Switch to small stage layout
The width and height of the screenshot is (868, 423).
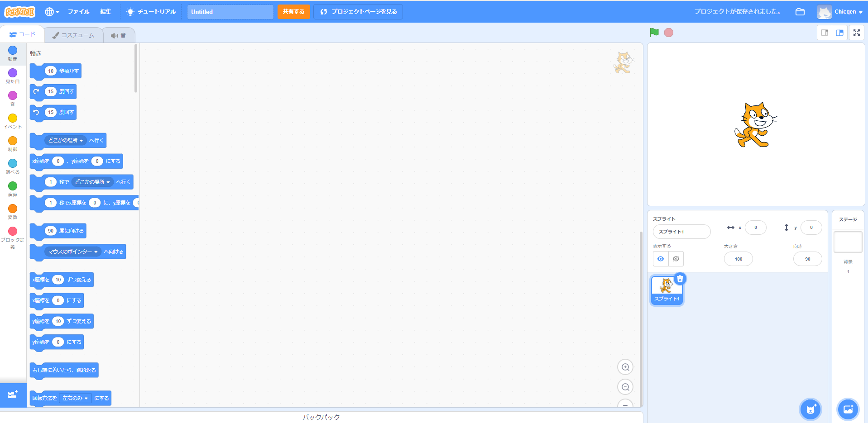(x=825, y=33)
